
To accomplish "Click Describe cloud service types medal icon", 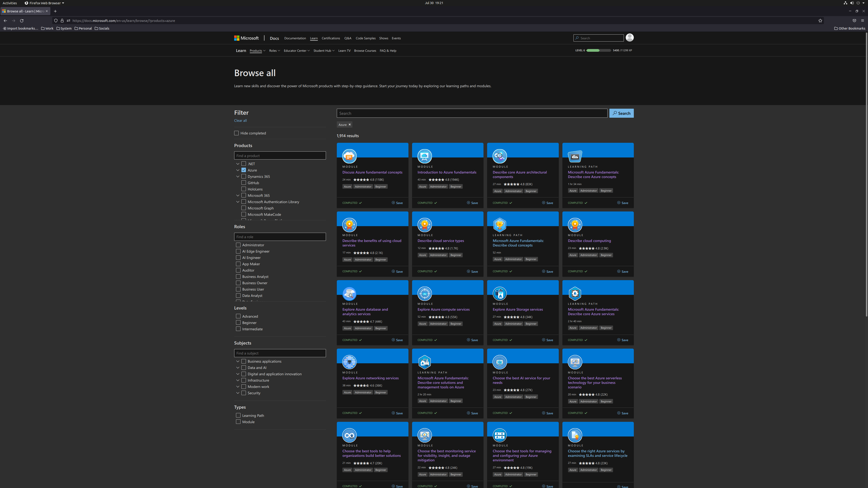I will pyautogui.click(x=425, y=225).
